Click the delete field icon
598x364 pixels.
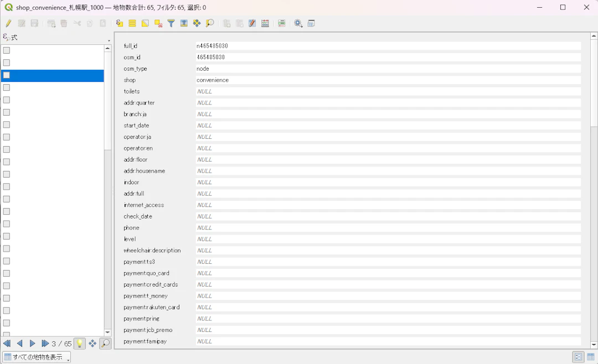pyautogui.click(x=240, y=23)
